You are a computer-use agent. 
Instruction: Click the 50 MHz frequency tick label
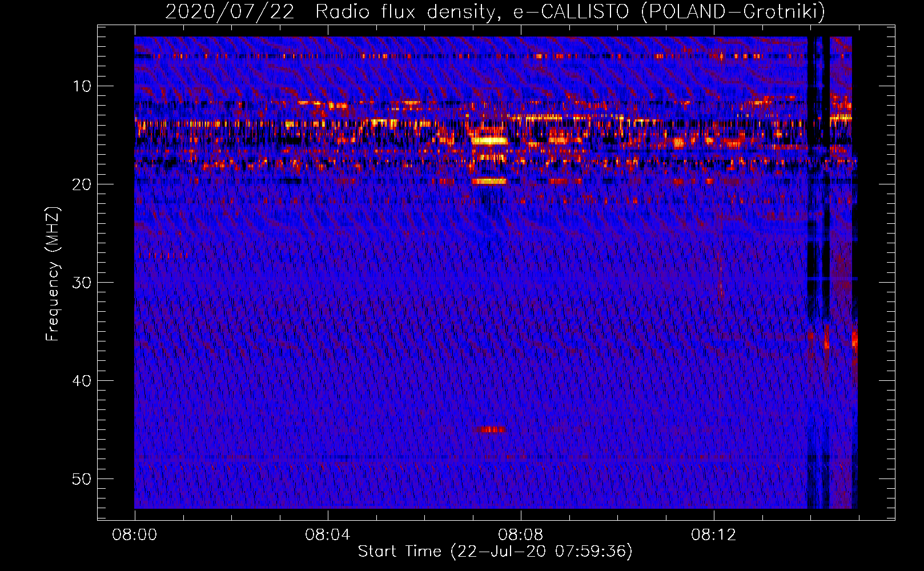(82, 479)
